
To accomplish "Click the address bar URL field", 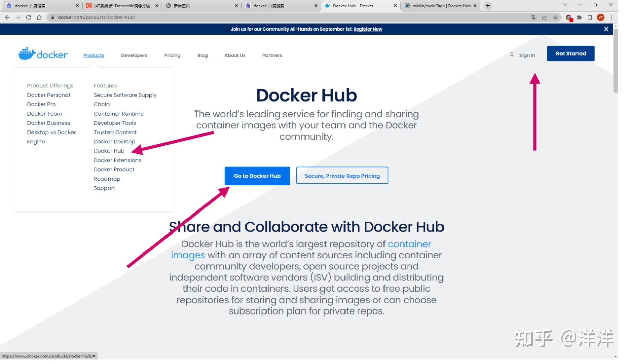I will click(288, 17).
